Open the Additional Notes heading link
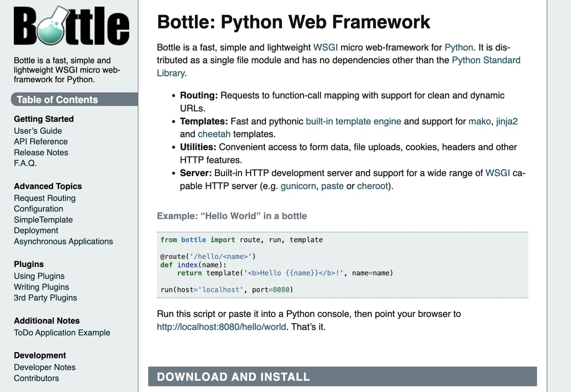571x392 pixels. tap(46, 321)
